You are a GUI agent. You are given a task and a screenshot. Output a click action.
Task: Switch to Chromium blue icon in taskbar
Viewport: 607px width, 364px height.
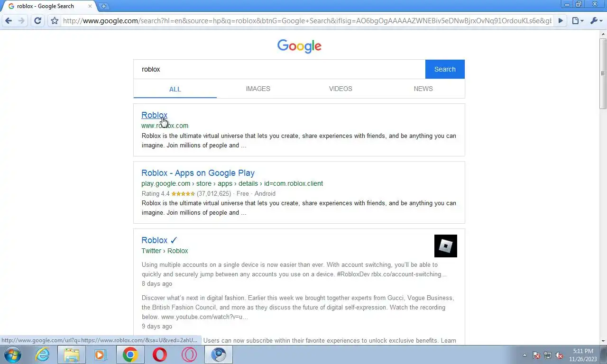(218, 355)
